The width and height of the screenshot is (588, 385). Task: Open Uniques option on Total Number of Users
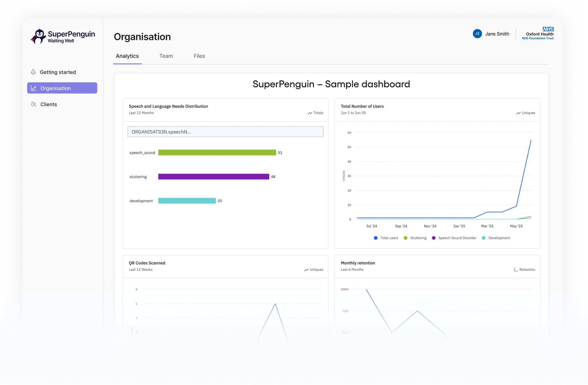(x=526, y=113)
